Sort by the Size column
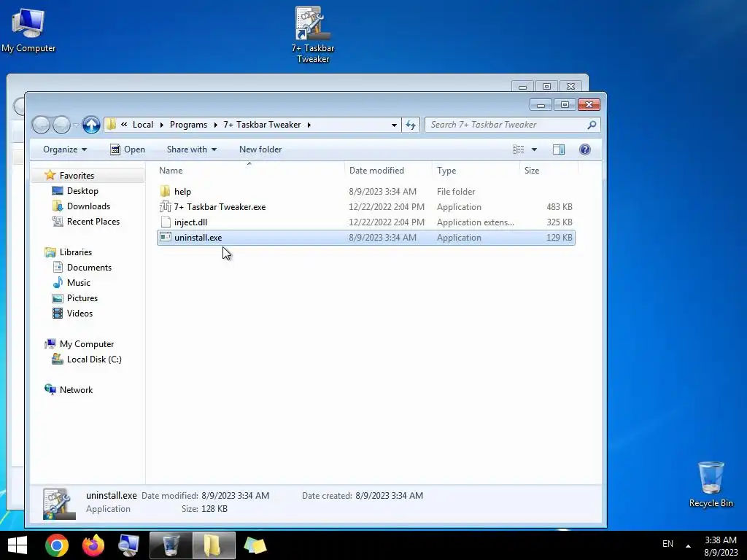This screenshot has height=560, width=747. [549, 171]
